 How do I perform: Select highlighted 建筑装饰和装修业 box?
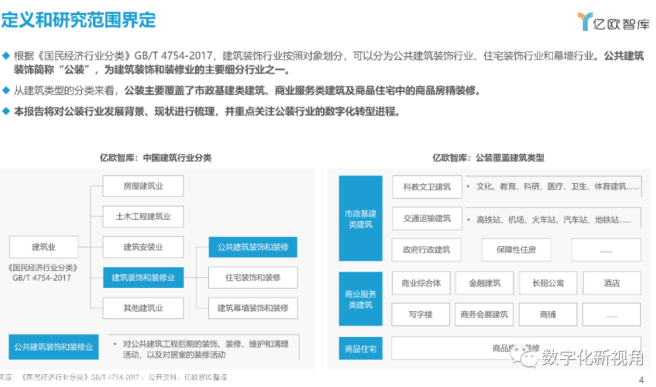pos(143,277)
